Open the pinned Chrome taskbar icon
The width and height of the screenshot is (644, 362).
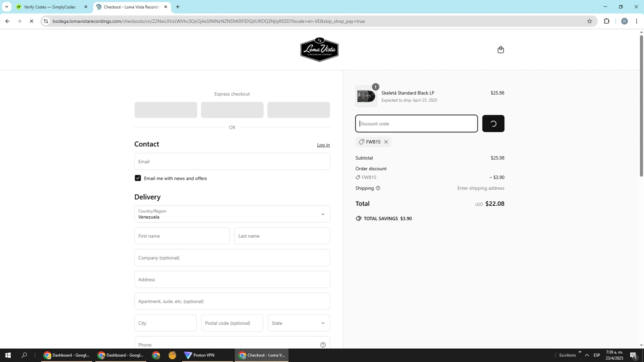[156, 355]
